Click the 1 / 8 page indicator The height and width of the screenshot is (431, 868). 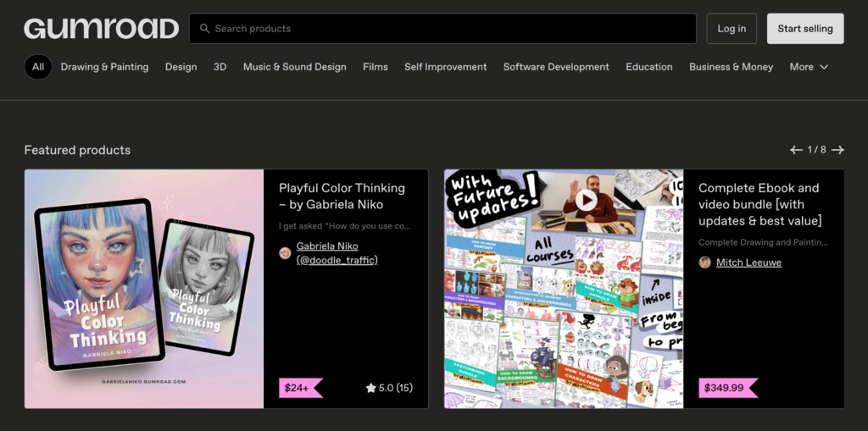(x=816, y=150)
